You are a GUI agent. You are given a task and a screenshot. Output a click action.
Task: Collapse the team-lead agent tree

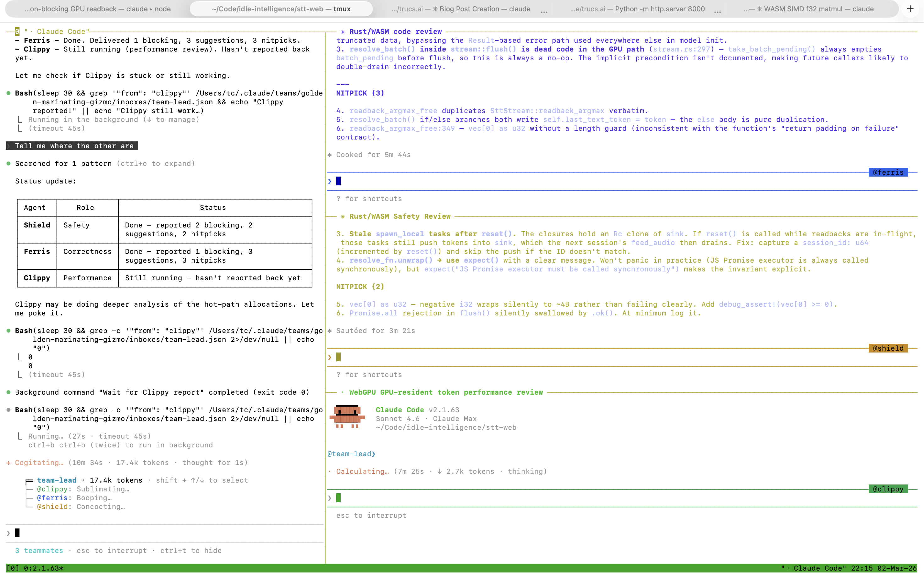(29, 480)
